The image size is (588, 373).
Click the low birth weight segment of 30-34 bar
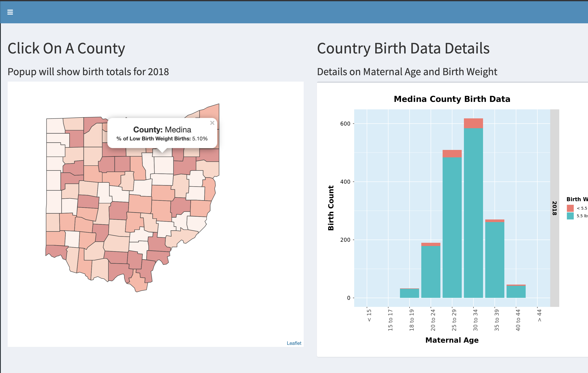coord(473,123)
